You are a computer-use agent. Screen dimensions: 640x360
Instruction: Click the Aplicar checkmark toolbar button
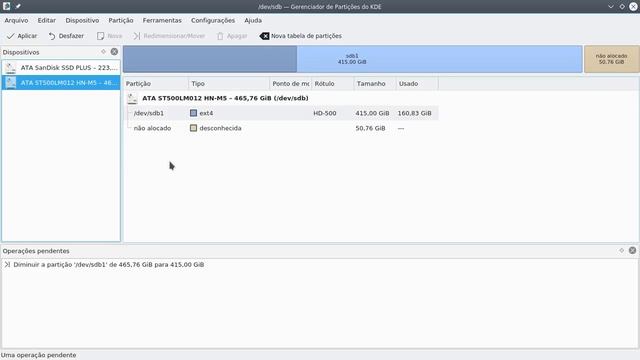click(x=22, y=36)
